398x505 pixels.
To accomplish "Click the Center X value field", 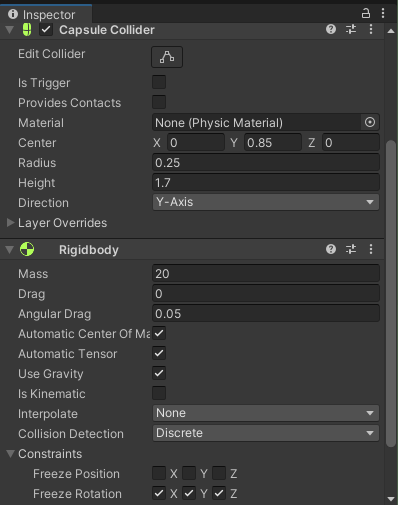I will (x=196, y=143).
